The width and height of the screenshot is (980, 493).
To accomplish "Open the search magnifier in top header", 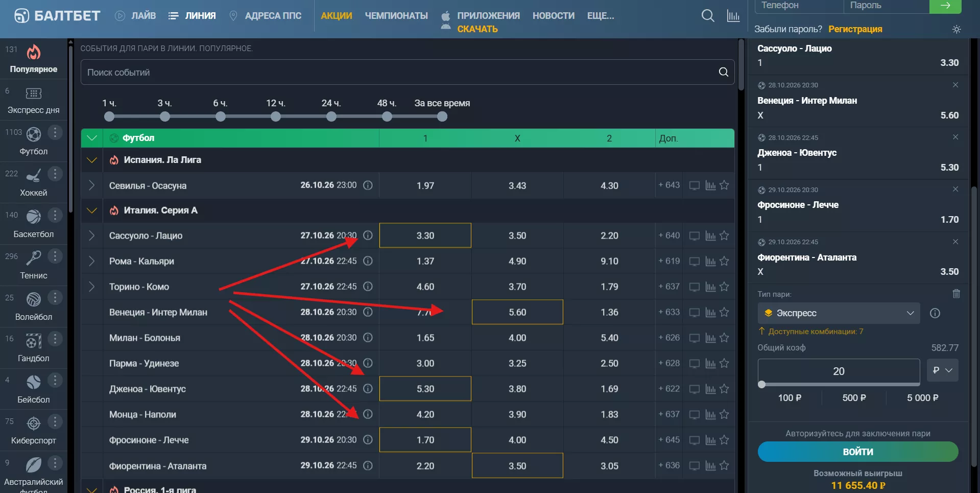I will 708,16.
